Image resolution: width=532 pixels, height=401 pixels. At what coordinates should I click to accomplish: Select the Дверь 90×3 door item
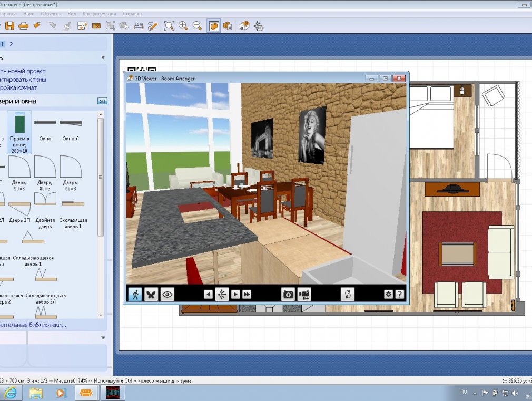click(19, 173)
